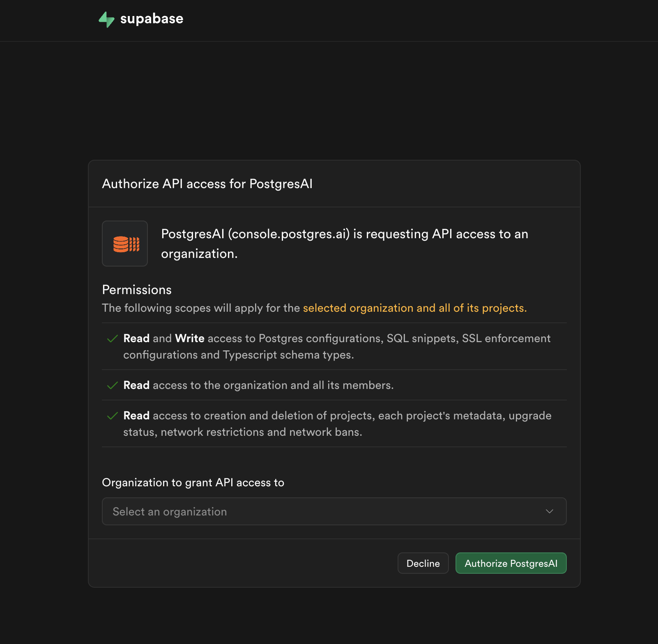Viewport: 658px width, 644px height.
Task: Click the checkmark beside project creation permission
Action: tap(112, 416)
